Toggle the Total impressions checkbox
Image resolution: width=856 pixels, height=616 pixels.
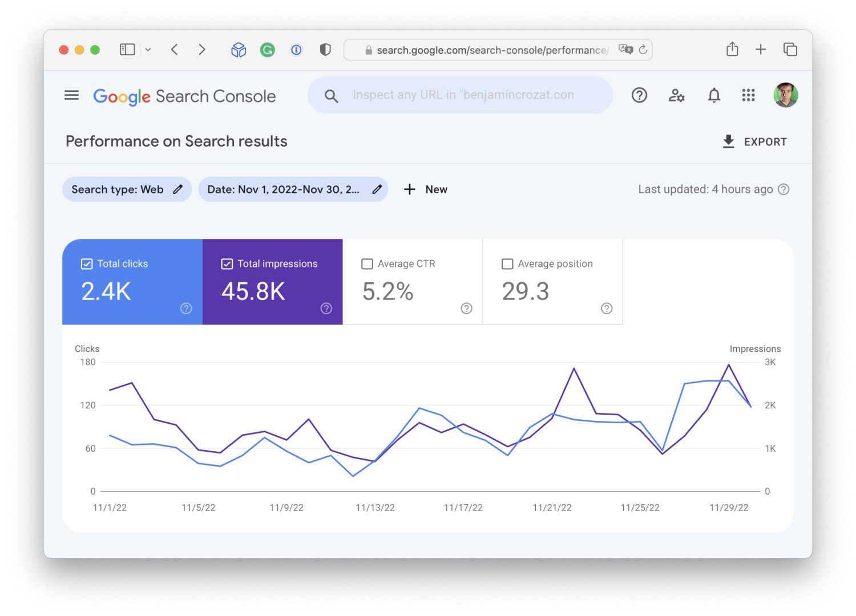227,264
